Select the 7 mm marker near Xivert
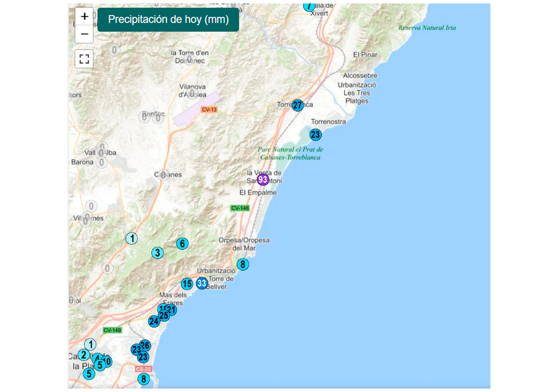Screen dimensions: 558x392 [308, 6]
